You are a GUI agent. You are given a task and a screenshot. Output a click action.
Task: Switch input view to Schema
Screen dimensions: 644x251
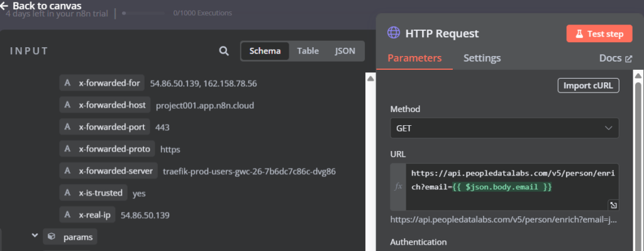click(x=265, y=51)
